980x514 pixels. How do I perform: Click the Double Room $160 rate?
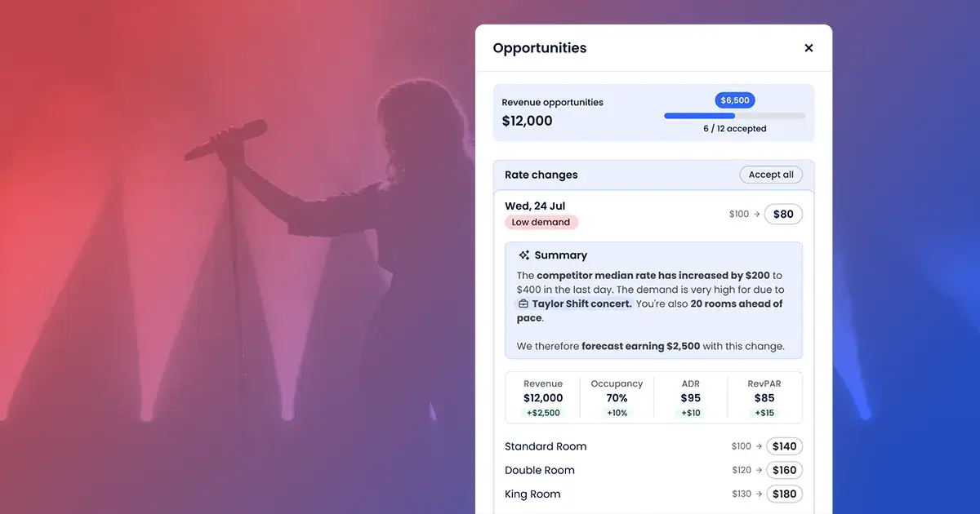tap(784, 470)
